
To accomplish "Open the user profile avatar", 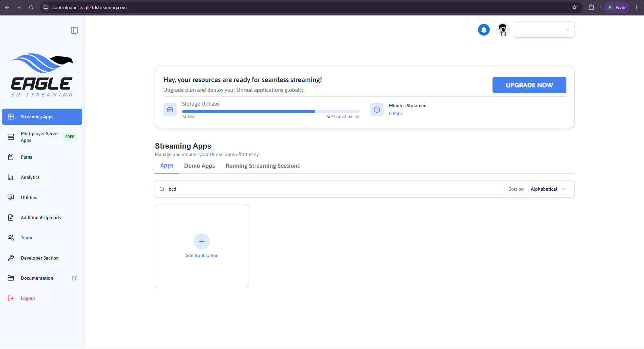I will coord(503,30).
